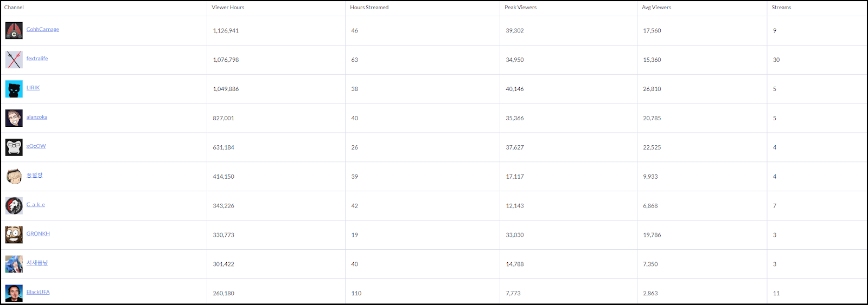
Task: Click LIRIK black cat avatar
Action: [x=14, y=89]
